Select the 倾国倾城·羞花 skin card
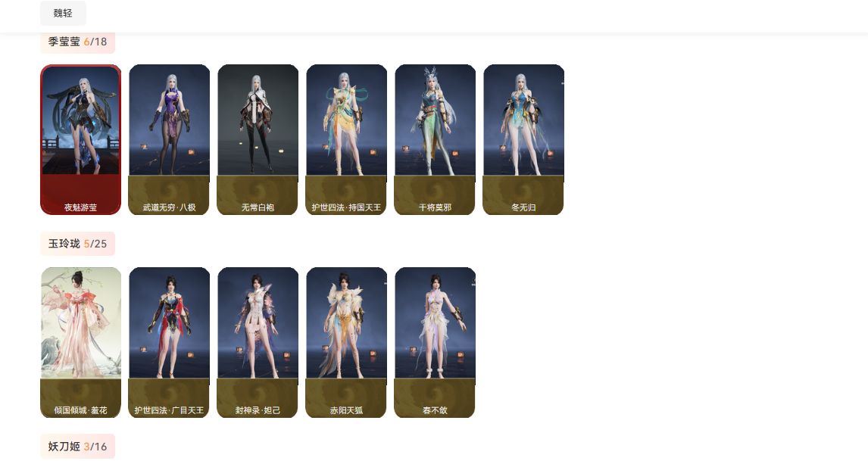Screen dimensions: 868x461 tap(81, 343)
